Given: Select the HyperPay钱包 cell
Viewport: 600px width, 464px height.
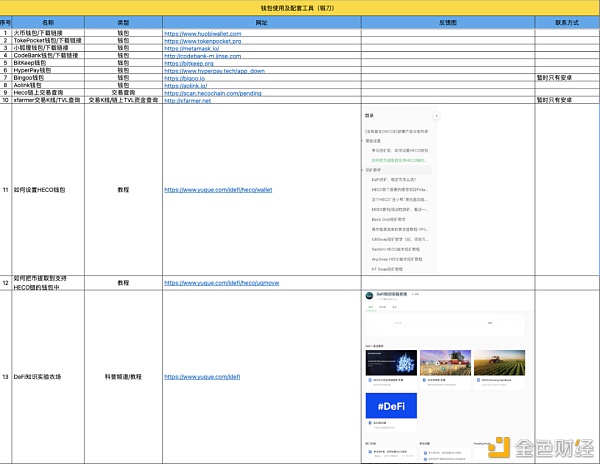Looking at the screenshot, I should point(48,70).
